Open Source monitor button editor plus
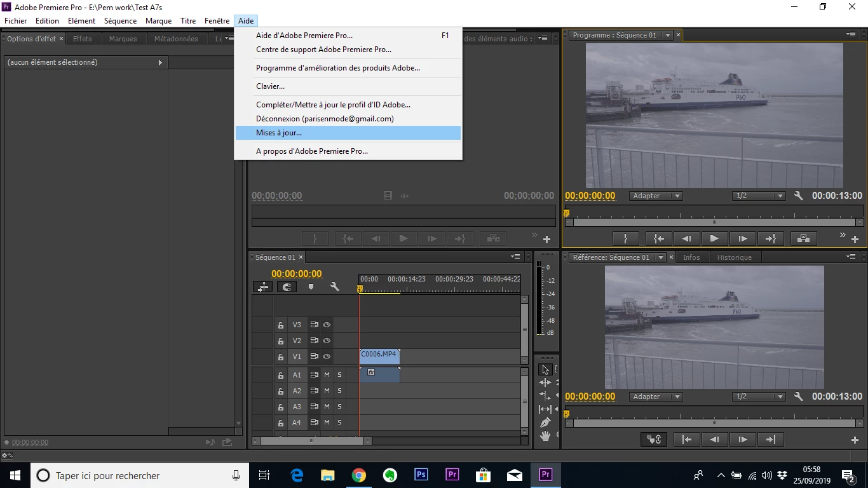Image resolution: width=868 pixels, height=488 pixels. [x=546, y=240]
